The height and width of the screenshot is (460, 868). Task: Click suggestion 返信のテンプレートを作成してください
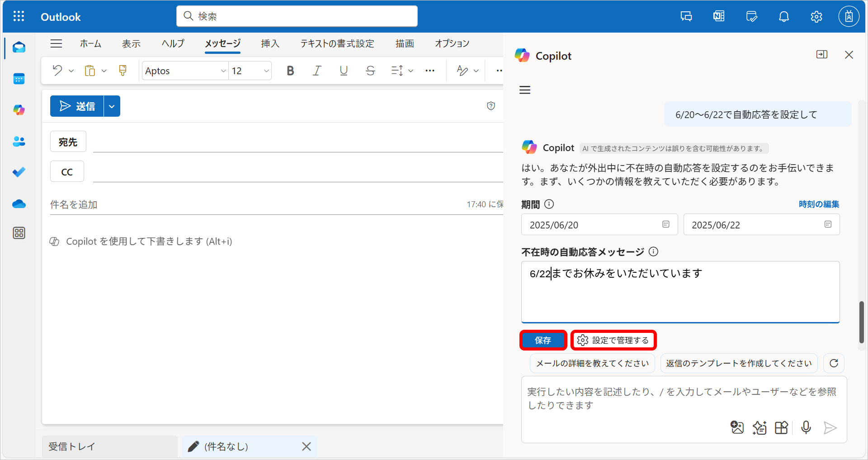point(739,363)
